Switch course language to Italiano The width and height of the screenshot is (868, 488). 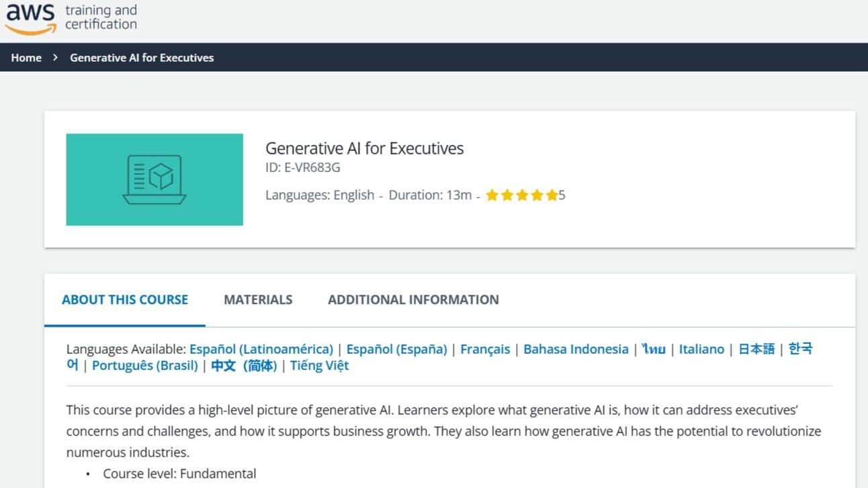(701, 349)
